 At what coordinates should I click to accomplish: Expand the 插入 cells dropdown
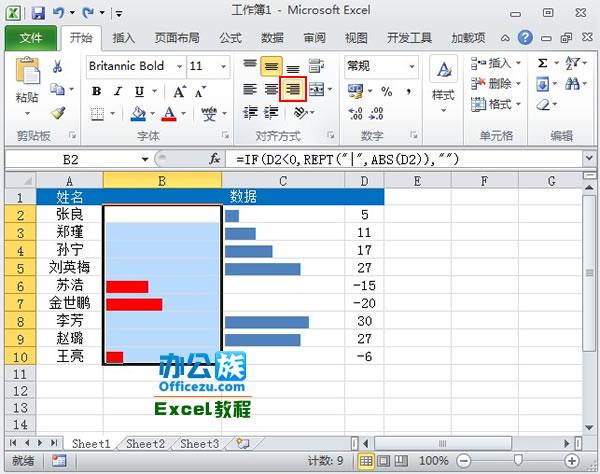(x=518, y=63)
